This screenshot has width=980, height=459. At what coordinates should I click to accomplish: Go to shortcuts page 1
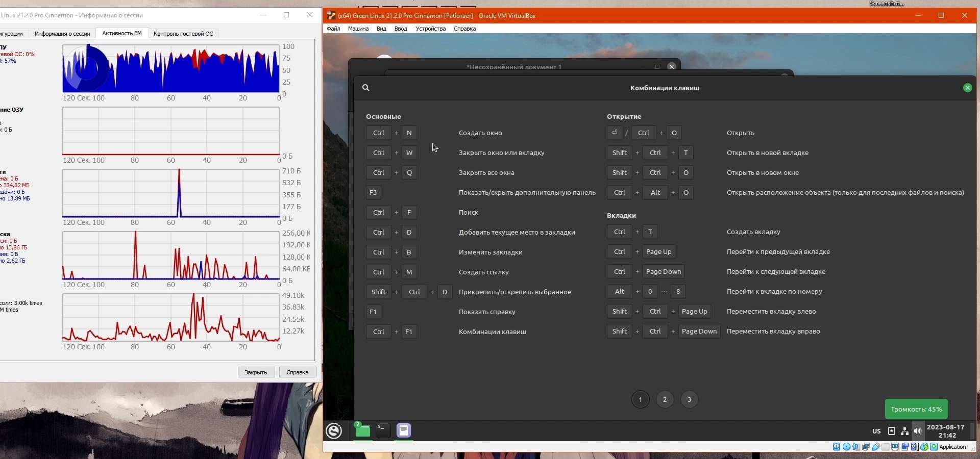click(641, 399)
